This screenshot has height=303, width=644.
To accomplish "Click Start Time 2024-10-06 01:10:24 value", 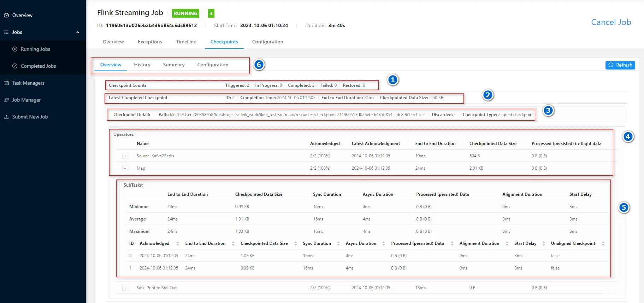I will [264, 25].
